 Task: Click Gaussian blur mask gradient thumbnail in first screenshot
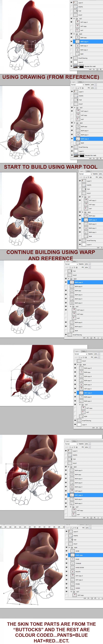click(82, 66)
